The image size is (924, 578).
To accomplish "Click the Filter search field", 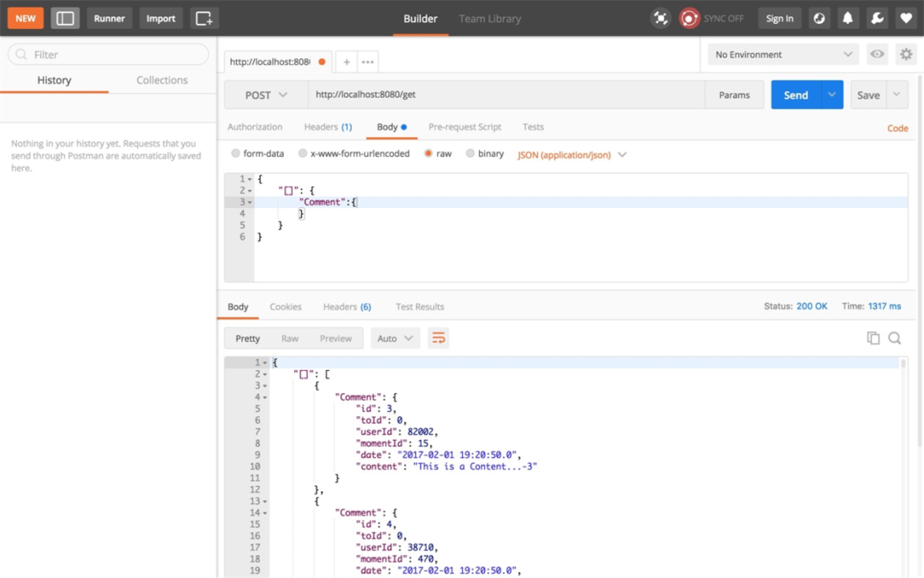I will pyautogui.click(x=109, y=54).
